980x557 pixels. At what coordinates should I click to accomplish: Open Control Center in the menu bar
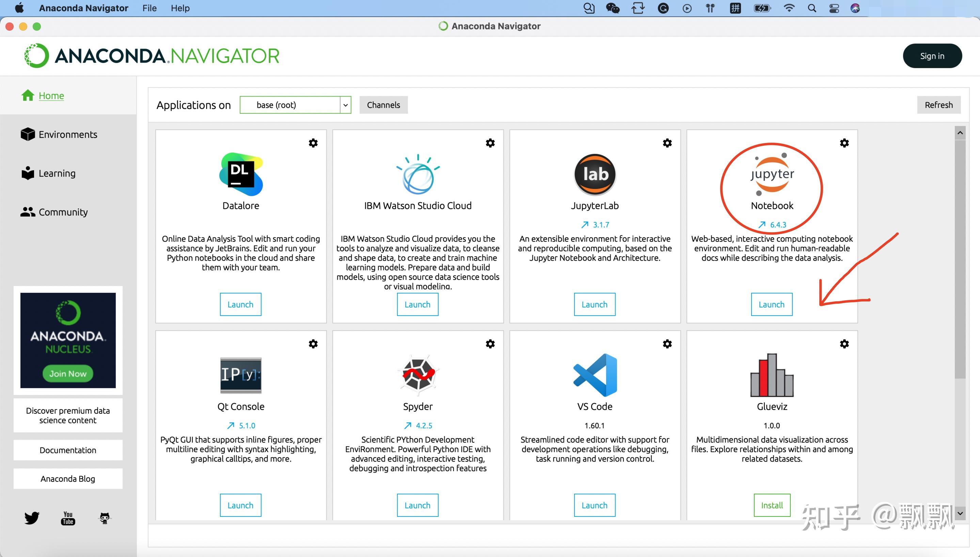pyautogui.click(x=834, y=8)
